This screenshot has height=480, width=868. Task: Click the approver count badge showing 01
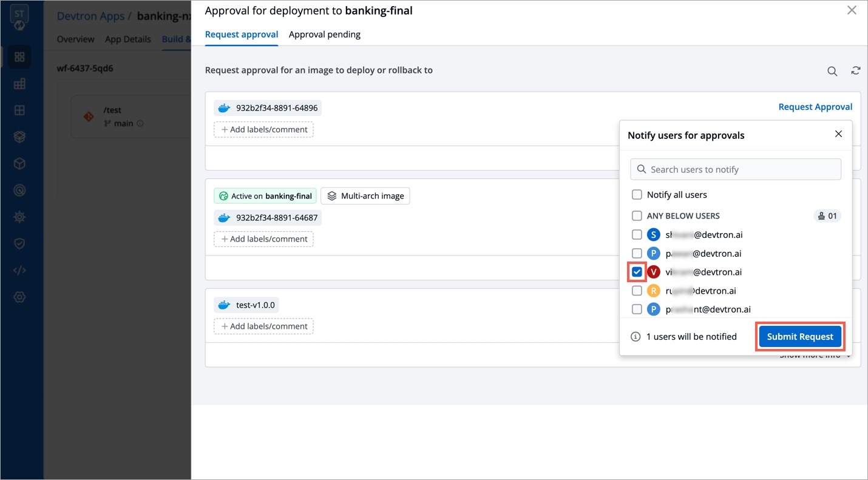tap(827, 216)
